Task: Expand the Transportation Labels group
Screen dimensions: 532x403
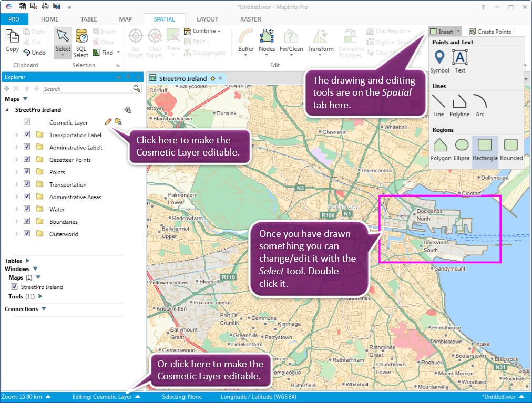Action: (x=17, y=135)
